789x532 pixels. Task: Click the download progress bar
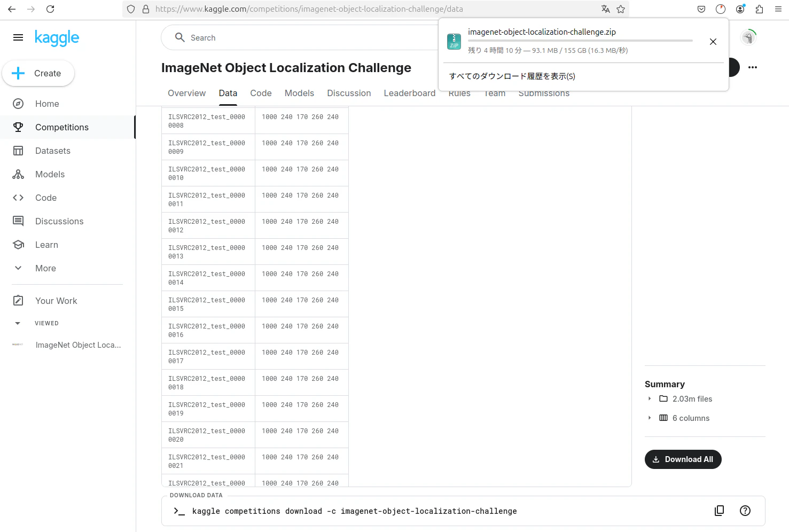pos(580,41)
